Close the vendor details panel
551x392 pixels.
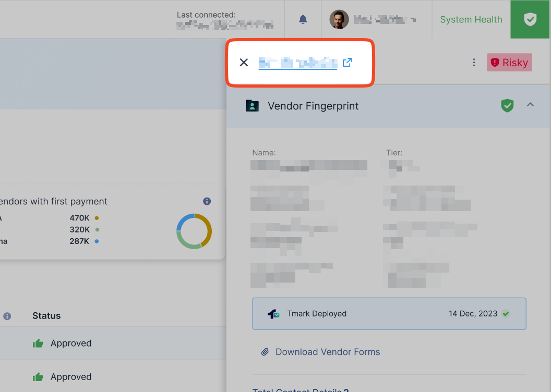tap(244, 63)
